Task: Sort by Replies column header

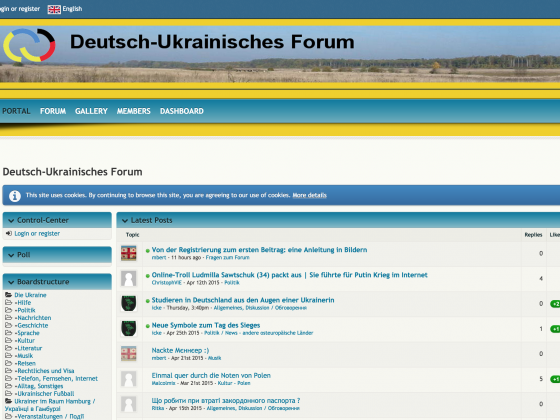Action: point(533,235)
